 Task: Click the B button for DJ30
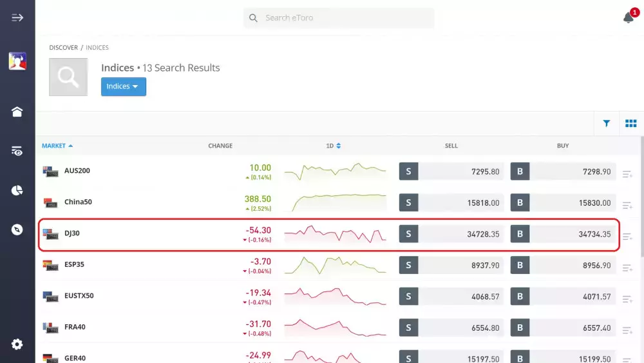(x=520, y=234)
